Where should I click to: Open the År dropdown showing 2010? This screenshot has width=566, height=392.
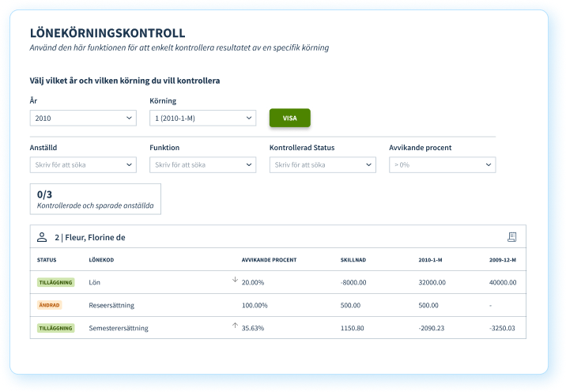(83, 118)
